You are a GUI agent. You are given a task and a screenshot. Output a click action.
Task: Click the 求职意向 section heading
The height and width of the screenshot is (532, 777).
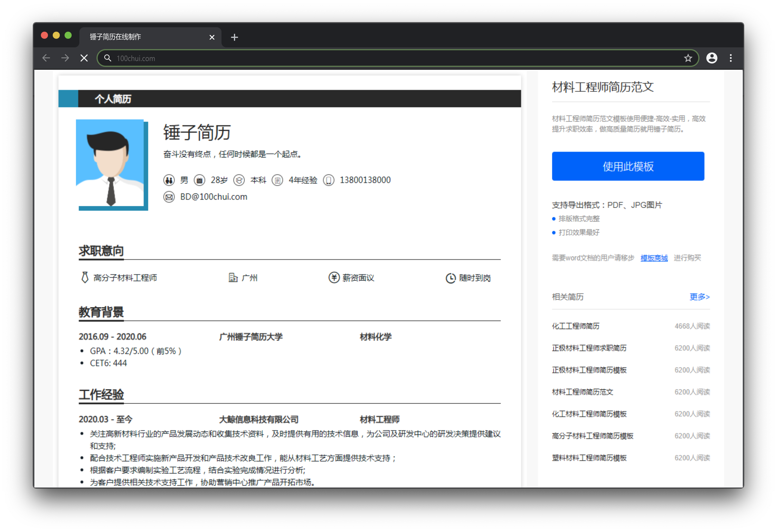(101, 251)
